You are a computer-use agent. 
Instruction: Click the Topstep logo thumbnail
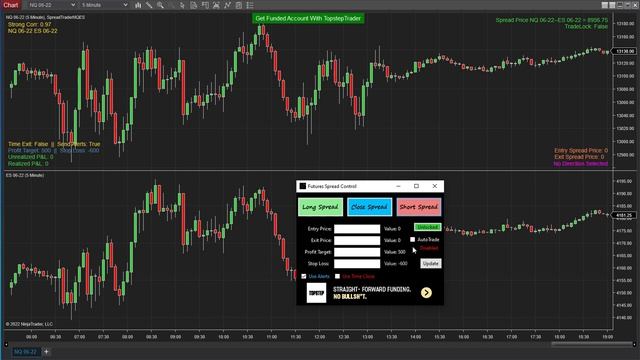click(x=316, y=293)
